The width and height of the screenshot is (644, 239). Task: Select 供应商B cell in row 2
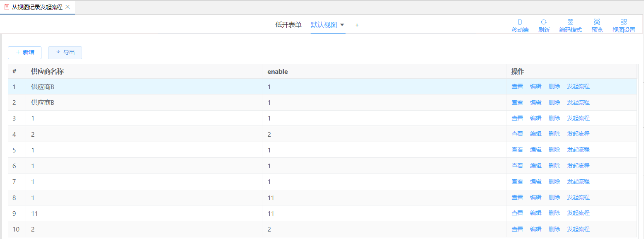43,102
